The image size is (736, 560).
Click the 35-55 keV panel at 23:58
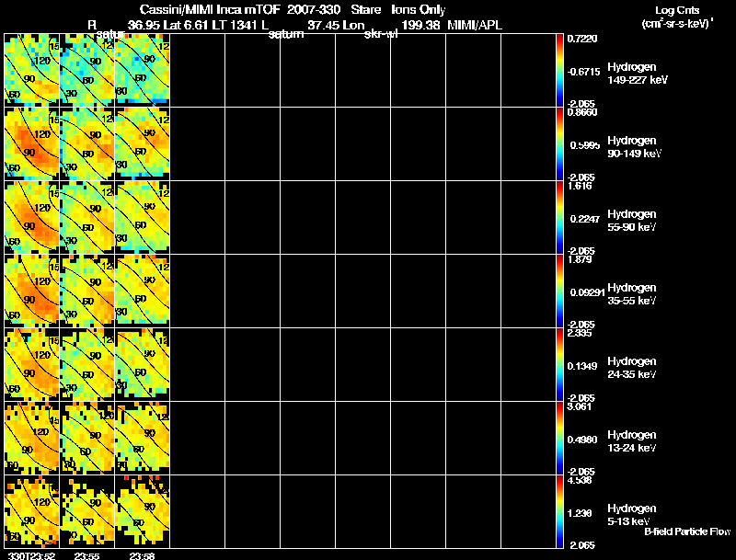pos(143,291)
